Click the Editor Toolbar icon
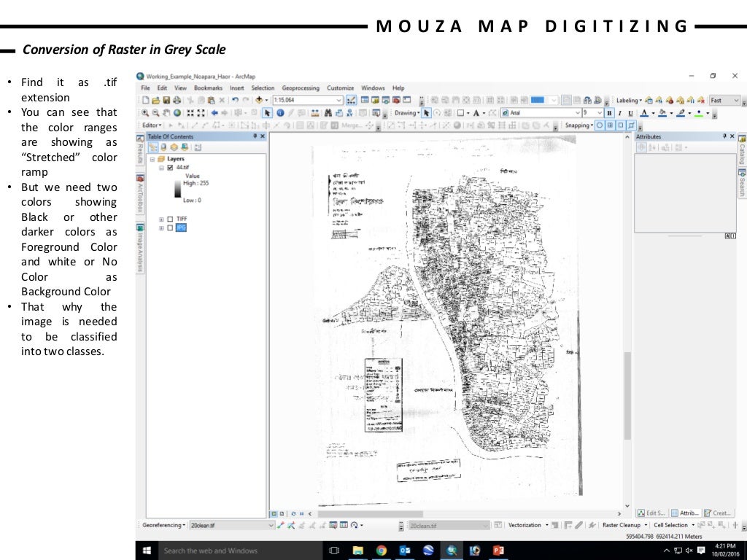The height and width of the screenshot is (560, 747). (351, 100)
